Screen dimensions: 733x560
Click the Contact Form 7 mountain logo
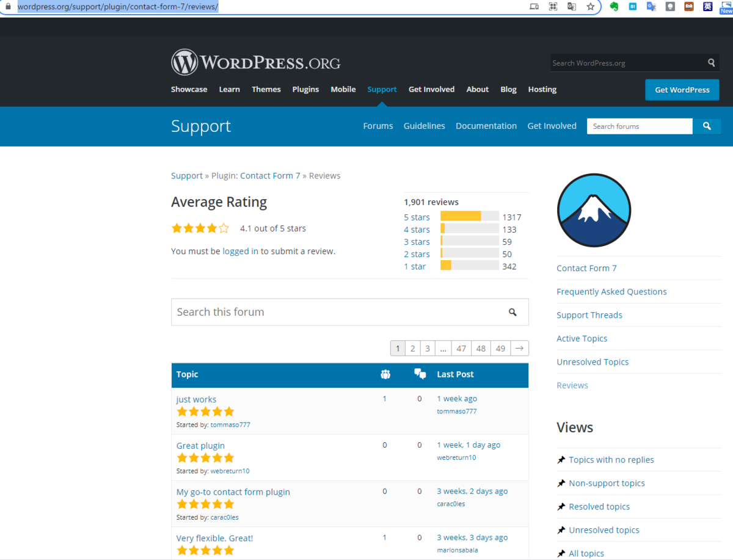tap(594, 210)
